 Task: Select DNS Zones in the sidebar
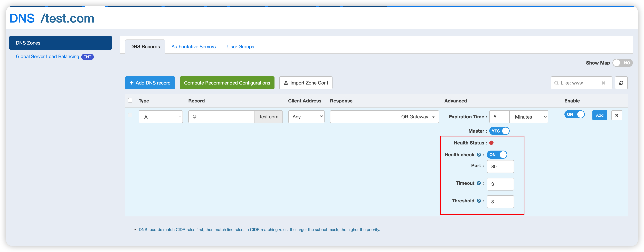pos(61,43)
